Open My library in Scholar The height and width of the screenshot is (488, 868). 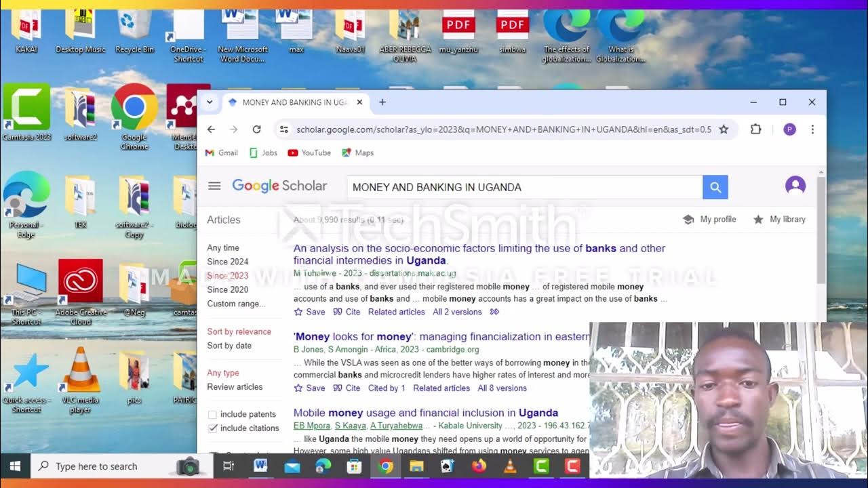coord(779,219)
